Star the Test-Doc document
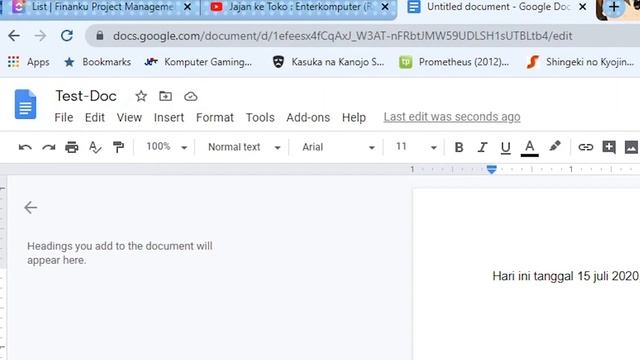 [x=141, y=96]
